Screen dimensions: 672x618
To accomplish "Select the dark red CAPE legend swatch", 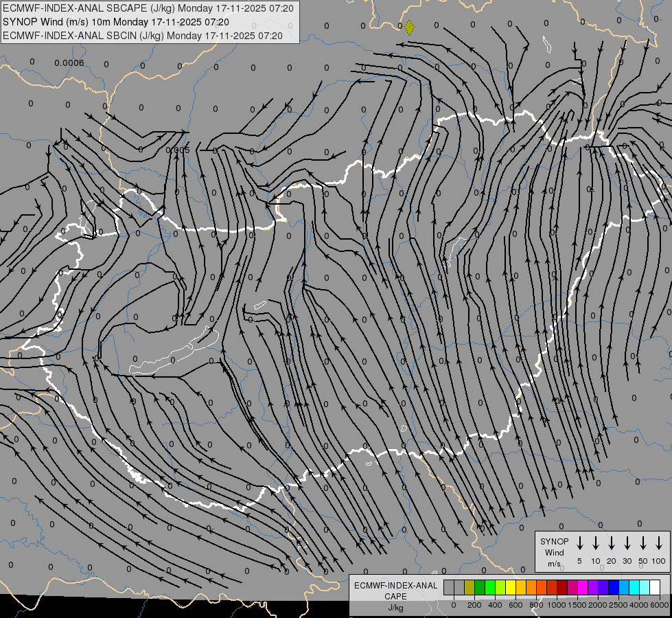I will click(x=562, y=587).
